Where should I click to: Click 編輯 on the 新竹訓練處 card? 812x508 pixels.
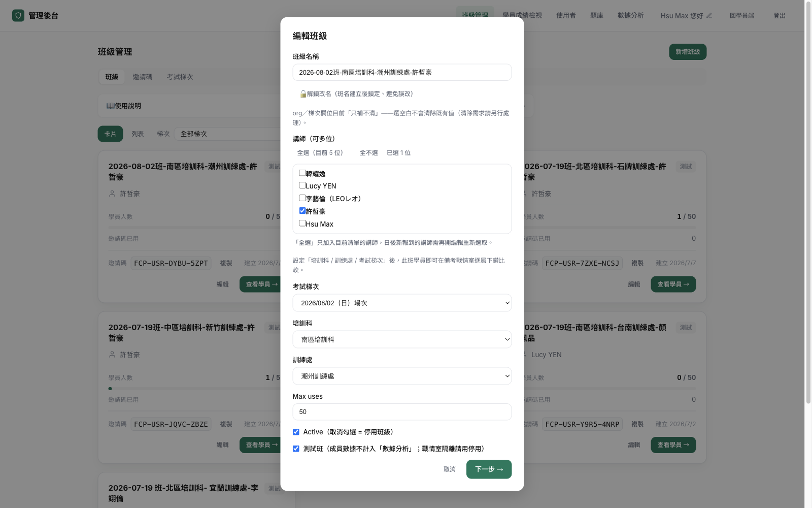223,445
